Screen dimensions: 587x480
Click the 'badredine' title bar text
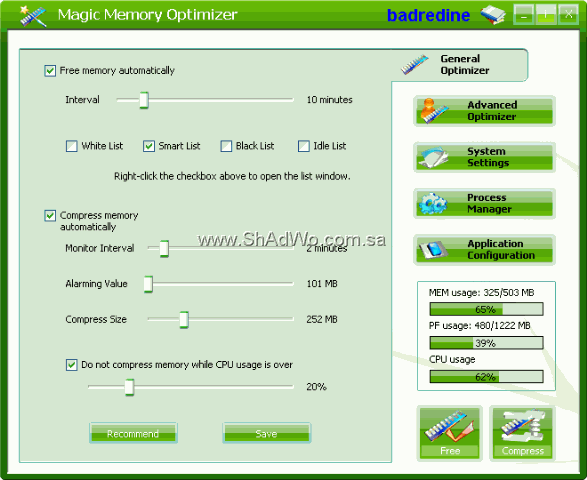(x=428, y=16)
